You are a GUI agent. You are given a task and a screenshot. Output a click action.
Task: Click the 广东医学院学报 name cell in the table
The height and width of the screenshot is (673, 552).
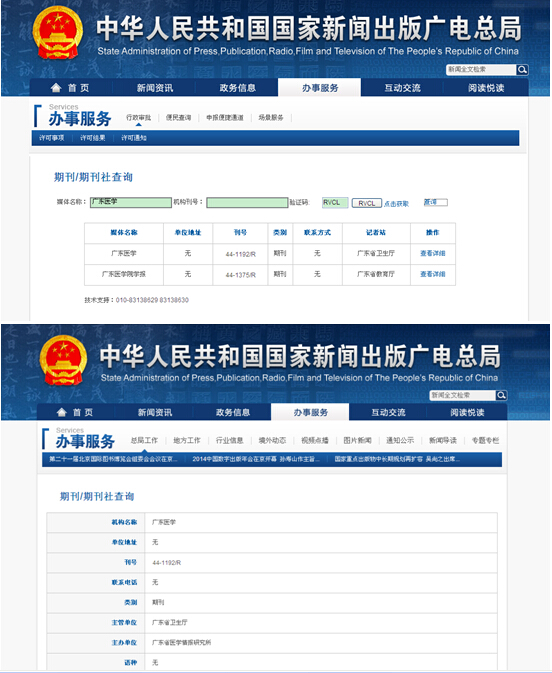point(124,274)
